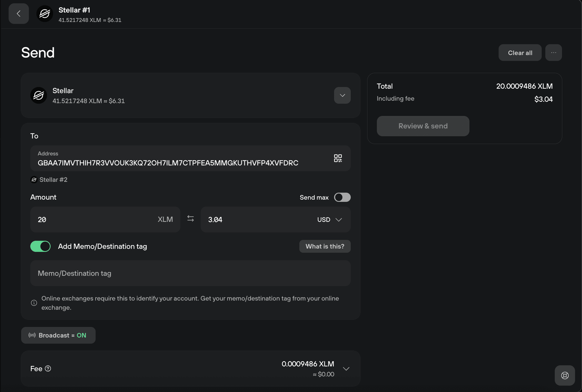The image size is (582, 392).
Task: Toggle the Broadcast = ON button
Action: tap(58, 335)
